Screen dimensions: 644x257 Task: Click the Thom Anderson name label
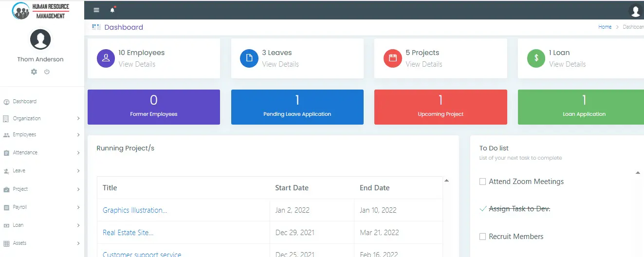[40, 59]
